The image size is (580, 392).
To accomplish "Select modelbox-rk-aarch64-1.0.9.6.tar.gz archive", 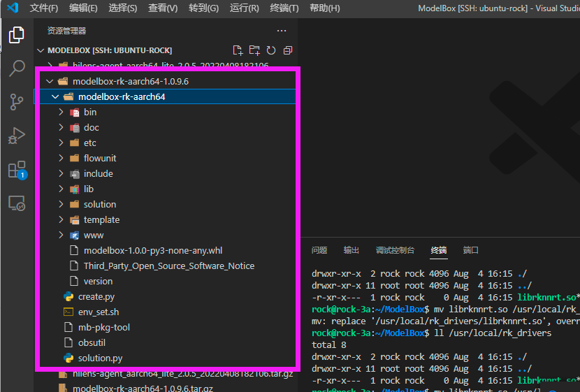I will click(143, 389).
